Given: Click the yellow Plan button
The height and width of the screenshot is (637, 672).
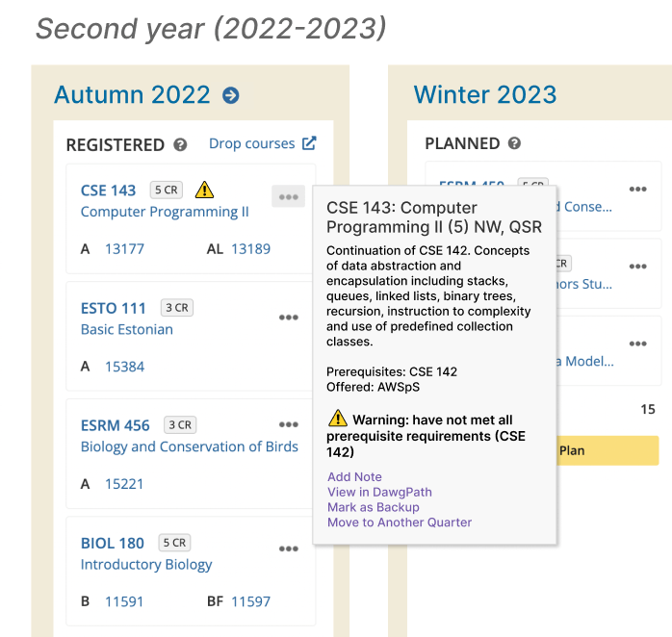Looking at the screenshot, I should coord(596,449).
